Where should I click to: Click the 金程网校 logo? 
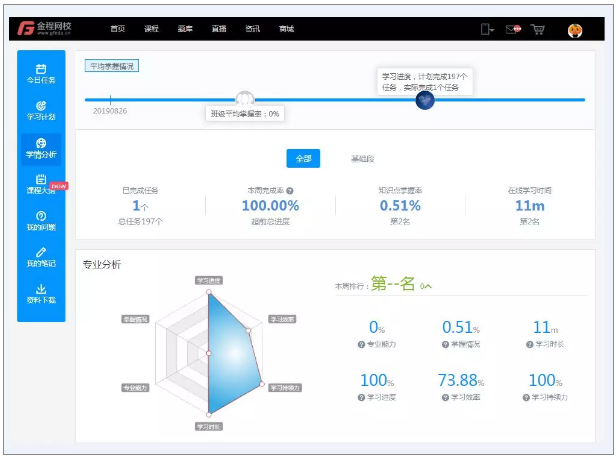pos(47,29)
